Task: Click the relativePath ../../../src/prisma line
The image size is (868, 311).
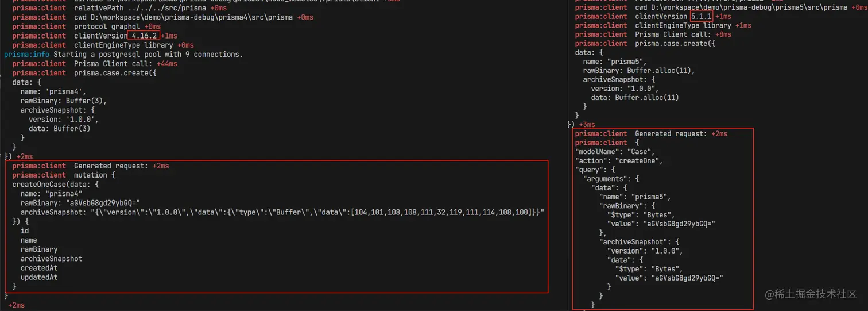Action: pyautogui.click(x=119, y=8)
